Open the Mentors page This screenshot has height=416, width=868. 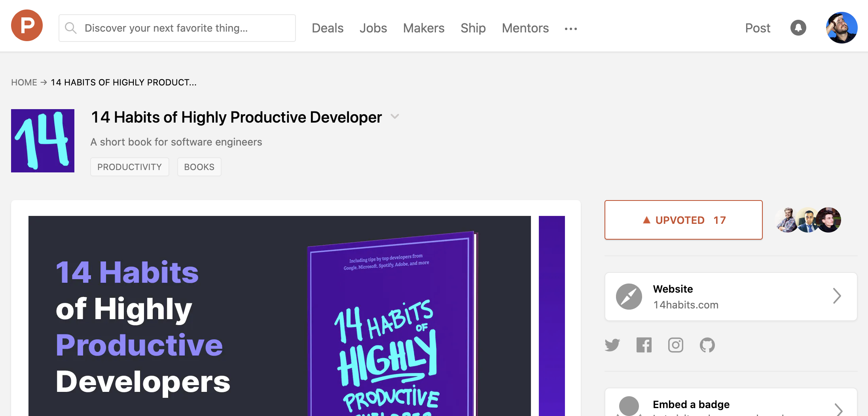525,28
